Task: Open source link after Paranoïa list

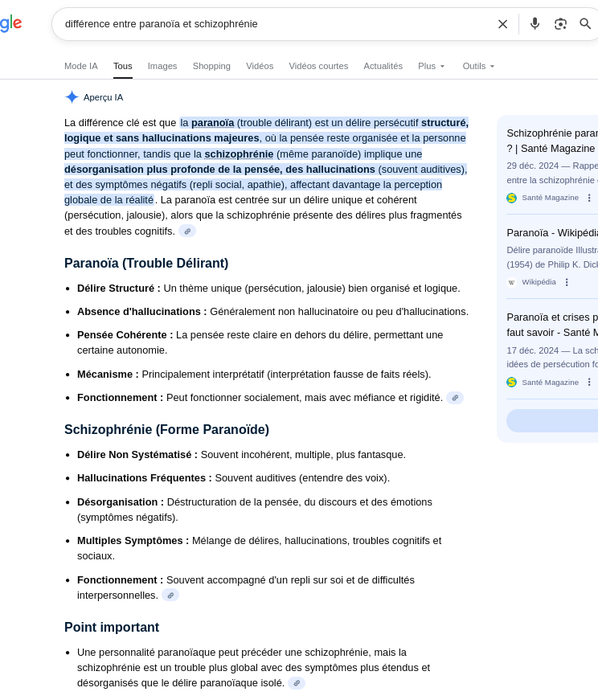Action: pos(455,398)
